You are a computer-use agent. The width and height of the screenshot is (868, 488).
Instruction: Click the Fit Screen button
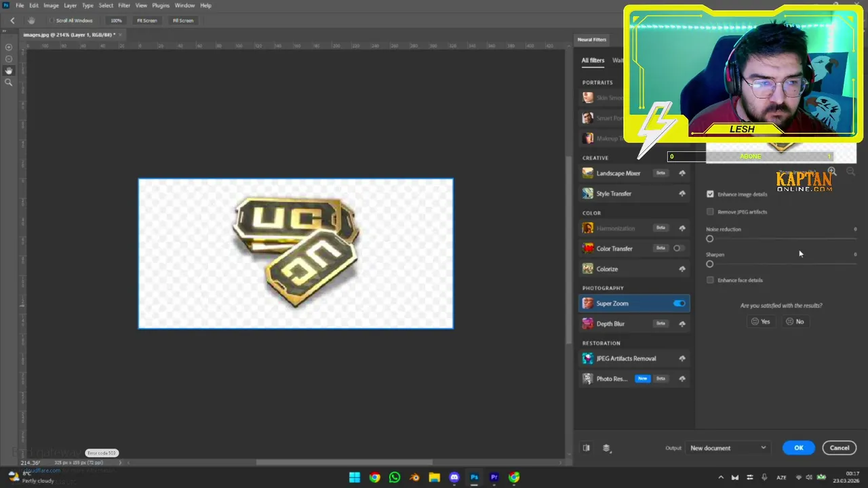(146, 20)
